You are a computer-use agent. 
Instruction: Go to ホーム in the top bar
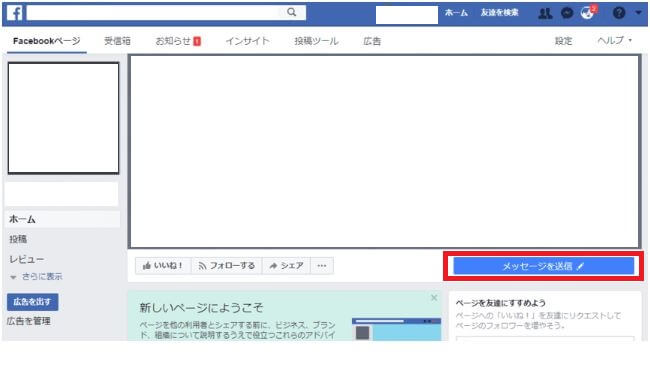[x=456, y=13]
